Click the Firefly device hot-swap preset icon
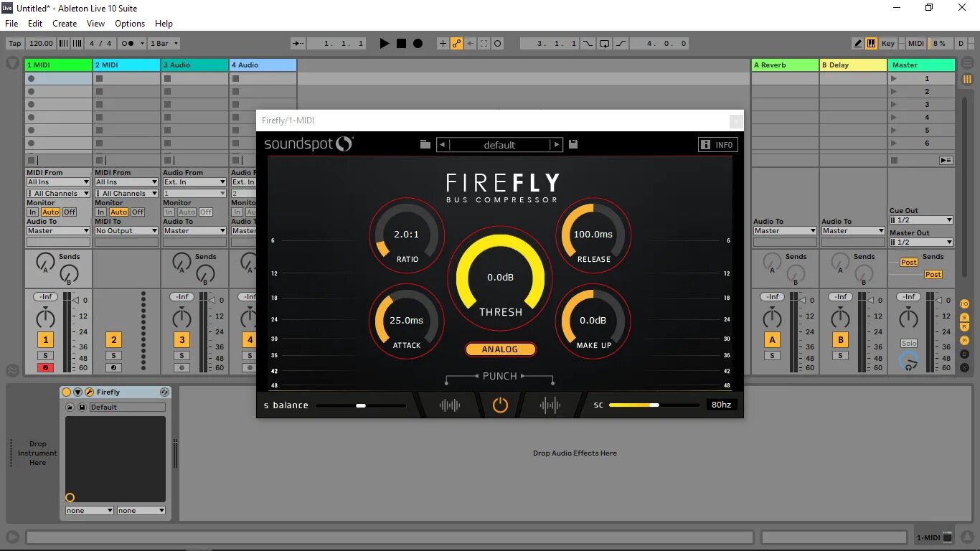The width and height of the screenshot is (980, 551). point(164,392)
